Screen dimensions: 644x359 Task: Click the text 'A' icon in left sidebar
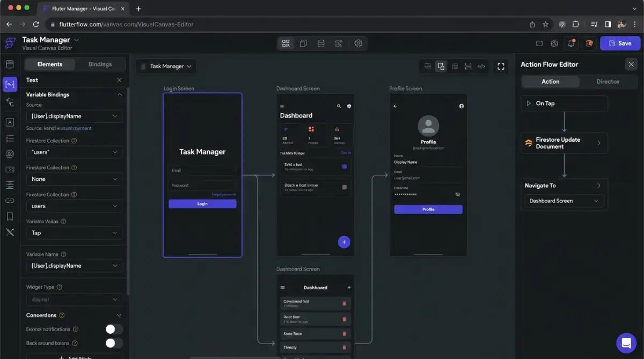pos(10,122)
